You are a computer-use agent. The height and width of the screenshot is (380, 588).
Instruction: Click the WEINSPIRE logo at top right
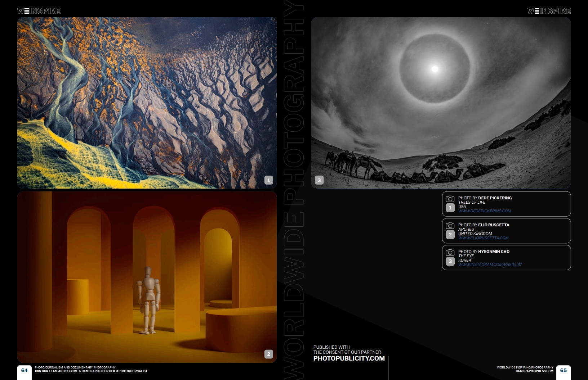pyautogui.click(x=549, y=11)
